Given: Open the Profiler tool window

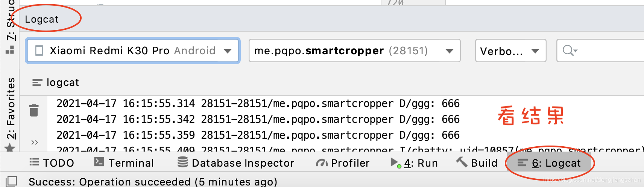Looking at the screenshot, I should pos(343,163).
